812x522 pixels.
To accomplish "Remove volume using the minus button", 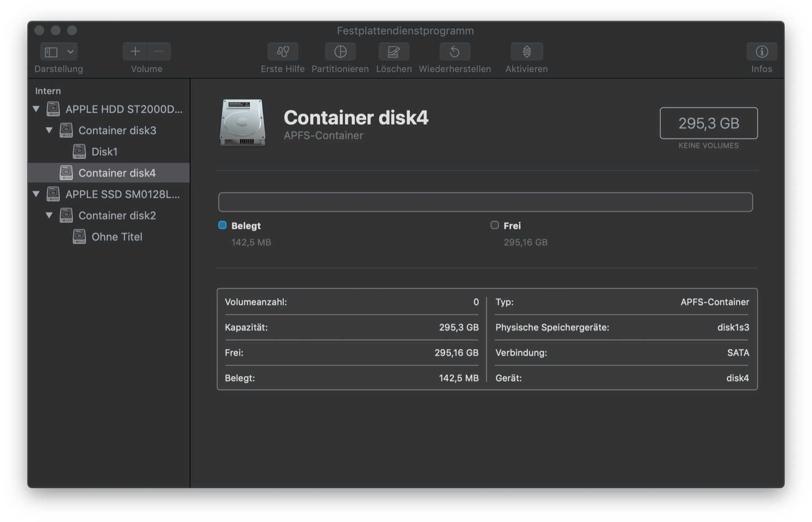I will (x=158, y=52).
